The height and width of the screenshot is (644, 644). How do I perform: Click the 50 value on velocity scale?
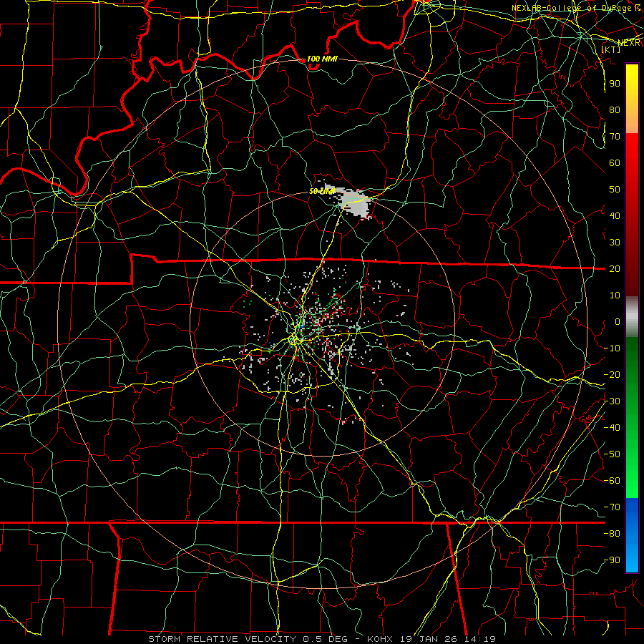[x=615, y=190]
